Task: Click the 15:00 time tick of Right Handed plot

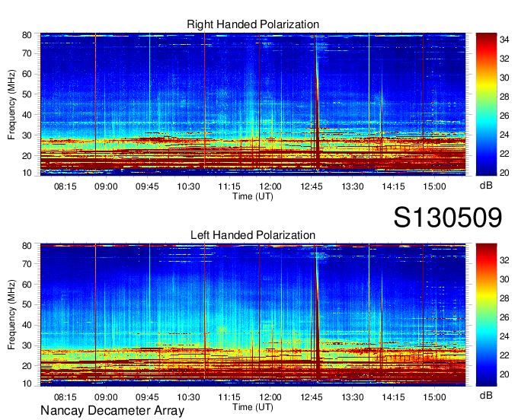Action: (x=435, y=186)
